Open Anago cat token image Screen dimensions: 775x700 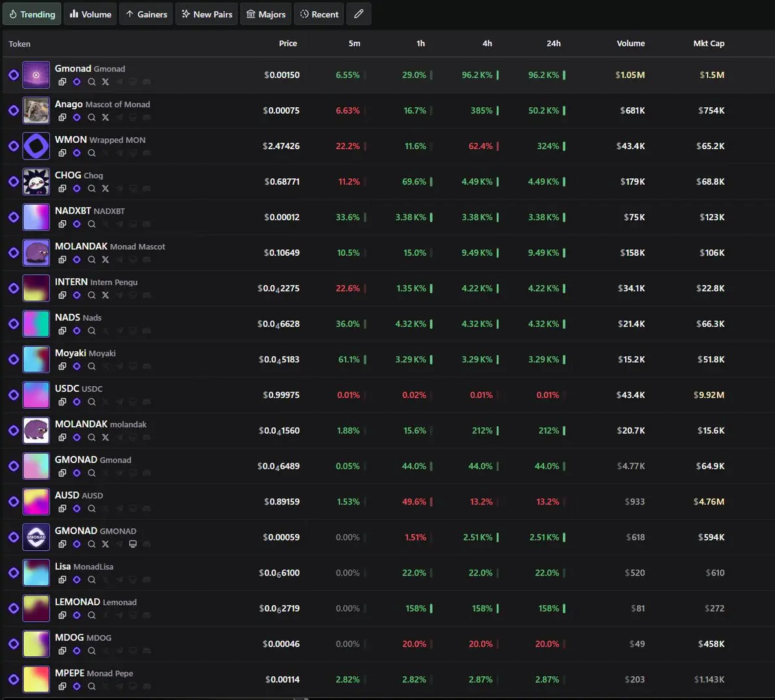36,110
